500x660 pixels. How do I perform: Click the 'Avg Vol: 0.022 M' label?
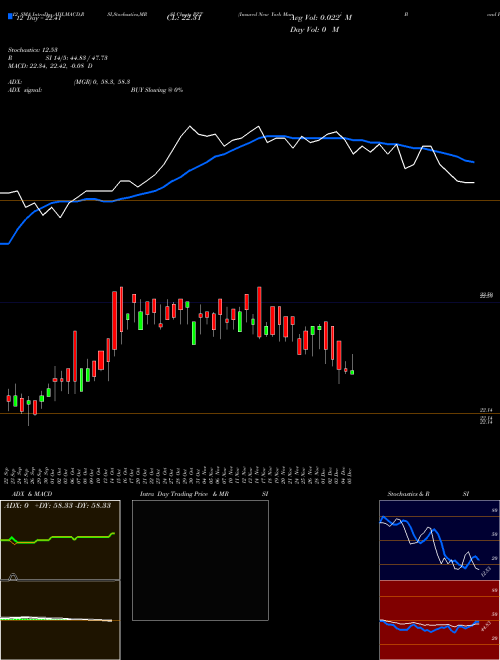[x=321, y=18]
